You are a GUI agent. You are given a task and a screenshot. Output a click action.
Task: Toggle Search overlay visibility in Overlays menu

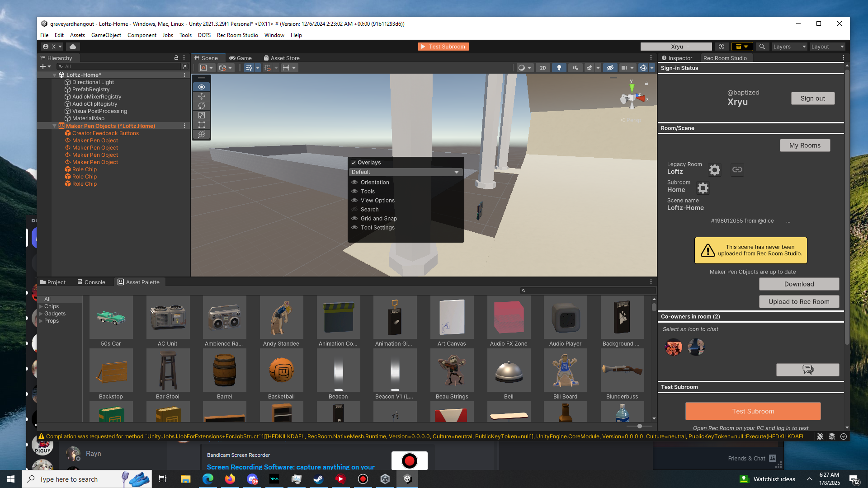355,209
